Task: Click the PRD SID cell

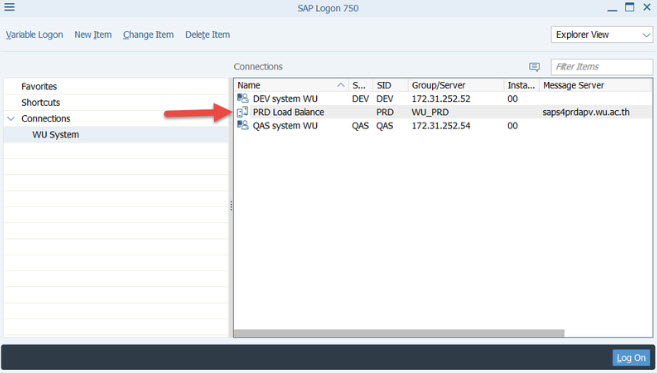Action: 385,112
